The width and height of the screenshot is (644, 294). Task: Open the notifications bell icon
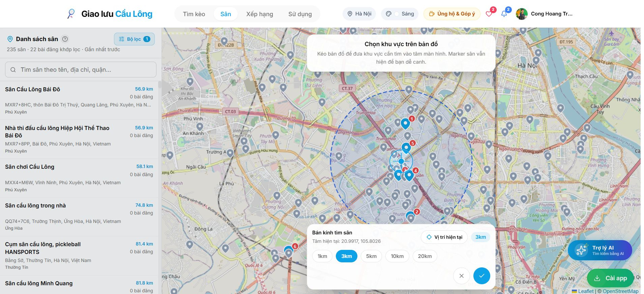point(504,14)
